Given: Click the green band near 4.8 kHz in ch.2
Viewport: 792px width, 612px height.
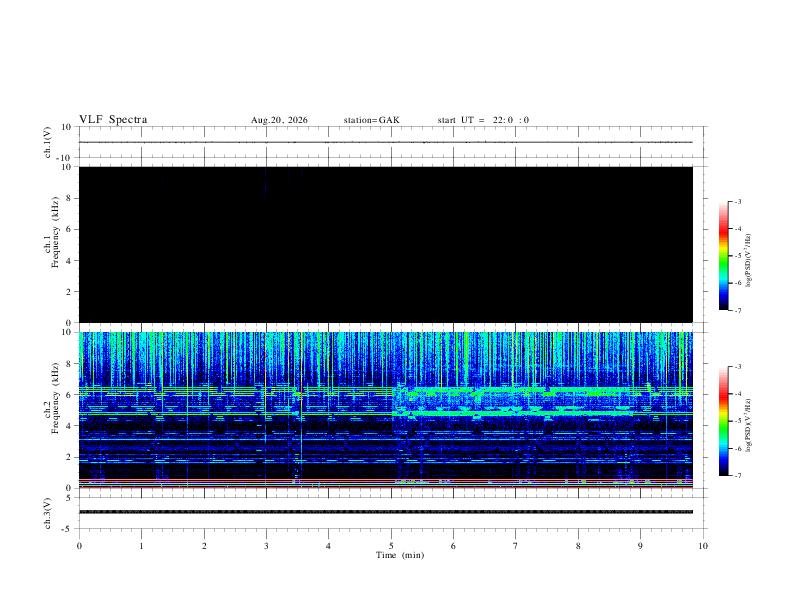Looking at the screenshot, I should click(x=513, y=413).
